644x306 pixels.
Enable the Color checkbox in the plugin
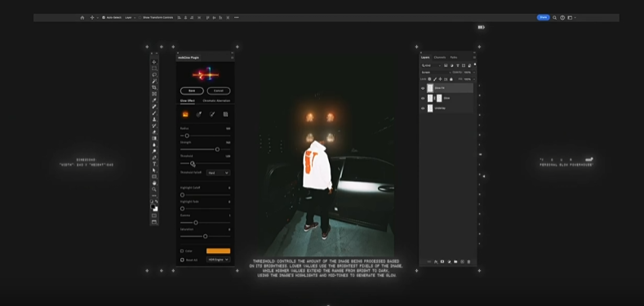pyautogui.click(x=182, y=251)
